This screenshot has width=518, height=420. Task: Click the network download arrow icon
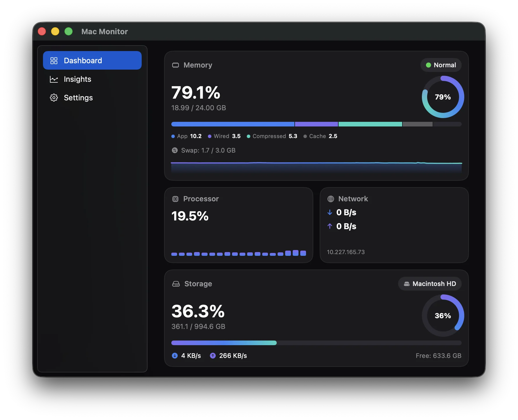pyautogui.click(x=330, y=212)
